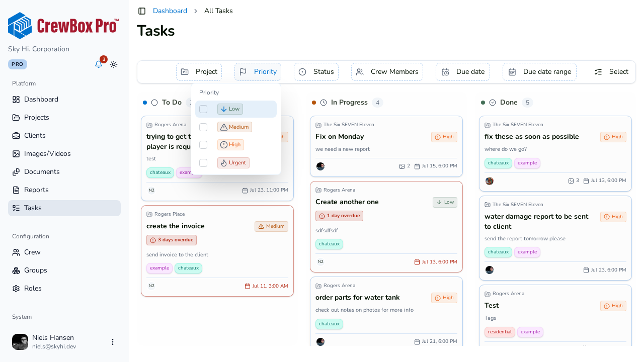
Task: Open Reports section
Action: pyautogui.click(x=64, y=190)
